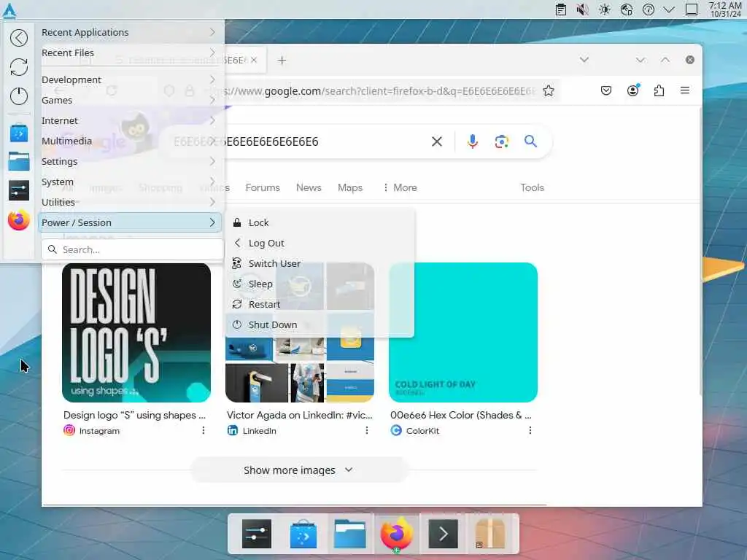Viewport: 747px width, 560px height.
Task: Click the back arrow icon in launcher sidebar
Action: (19, 38)
